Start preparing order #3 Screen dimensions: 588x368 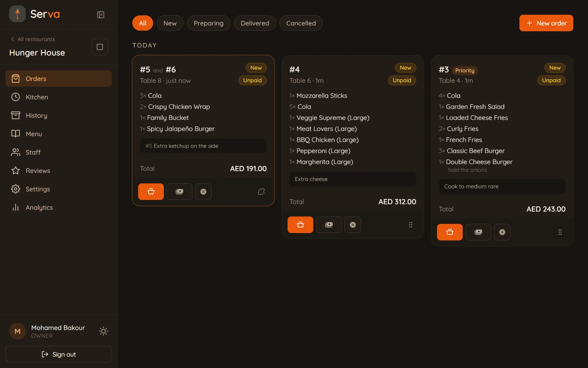450,232
